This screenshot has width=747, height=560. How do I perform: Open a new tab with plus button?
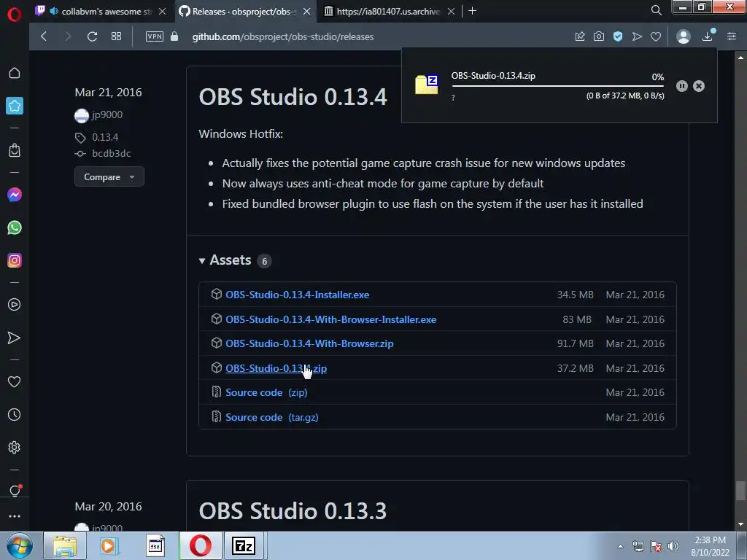click(472, 11)
